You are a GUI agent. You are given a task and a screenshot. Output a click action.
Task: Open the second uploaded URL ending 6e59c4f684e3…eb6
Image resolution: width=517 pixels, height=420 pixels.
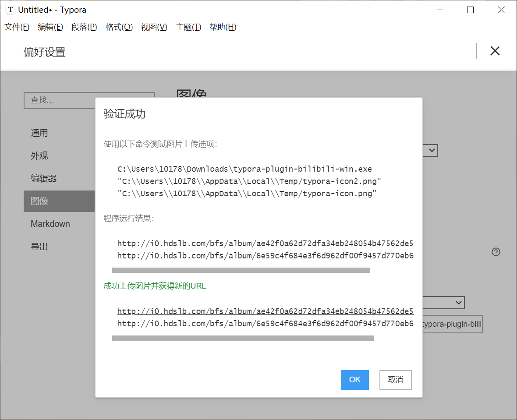click(x=266, y=323)
